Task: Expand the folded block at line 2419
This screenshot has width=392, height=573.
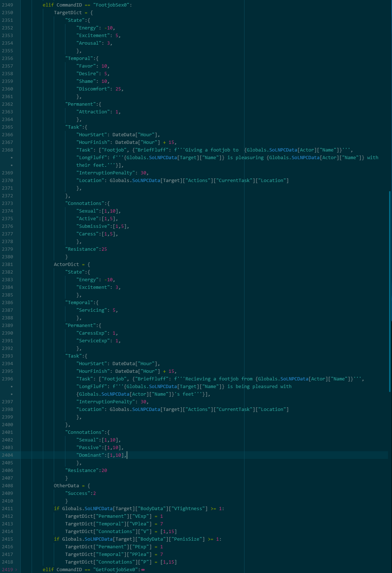Action: click(16, 569)
